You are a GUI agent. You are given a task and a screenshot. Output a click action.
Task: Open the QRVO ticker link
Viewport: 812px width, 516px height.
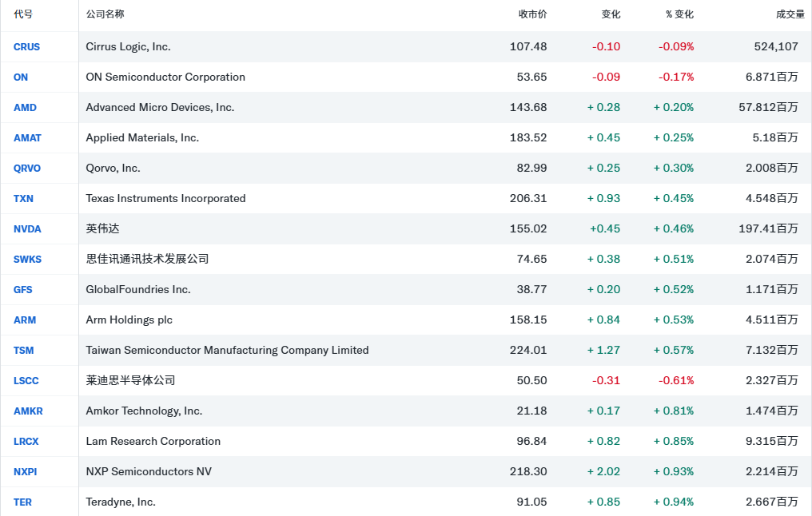click(27, 169)
